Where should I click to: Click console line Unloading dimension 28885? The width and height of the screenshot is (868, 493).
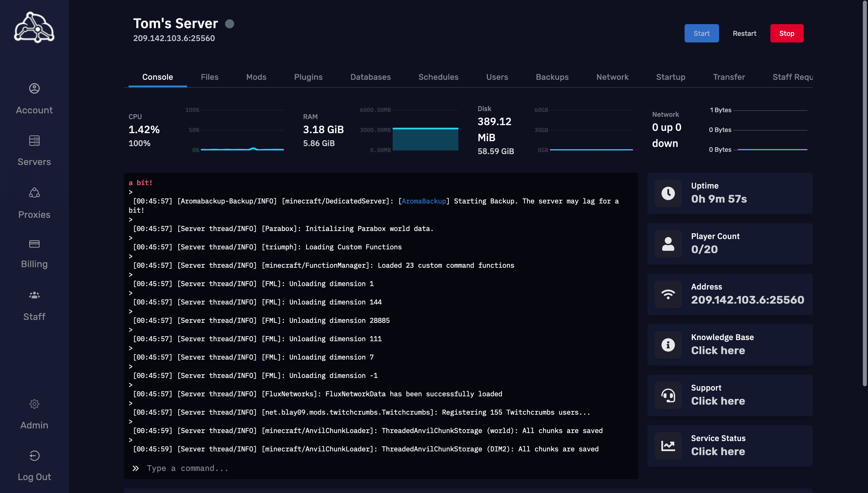[261, 320]
